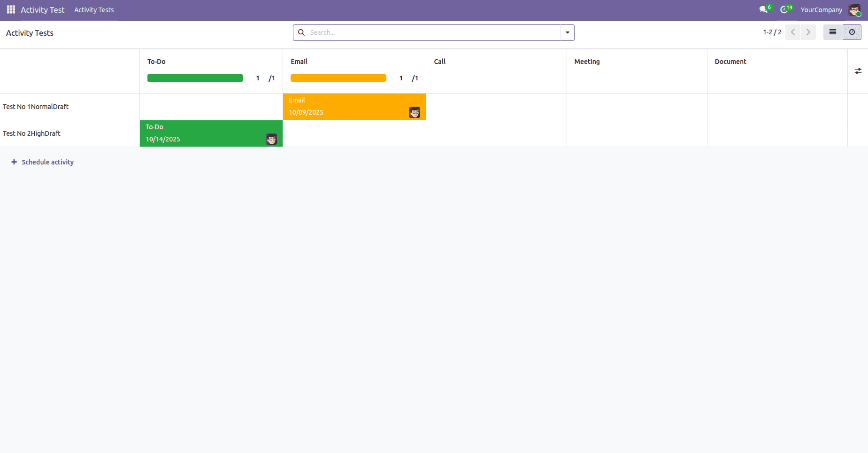Click the Schedule activity link
The image size is (868, 453).
click(x=47, y=162)
